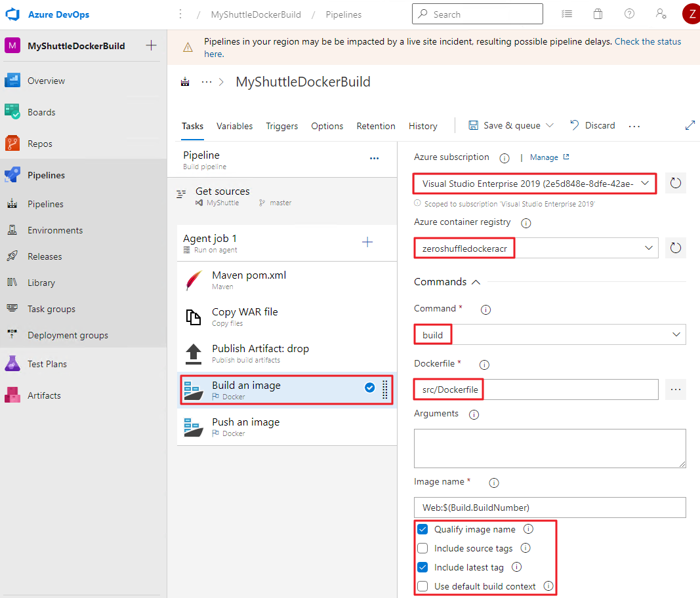This screenshot has height=598, width=700.
Task: Focus the Arguments text area
Action: (x=550, y=448)
